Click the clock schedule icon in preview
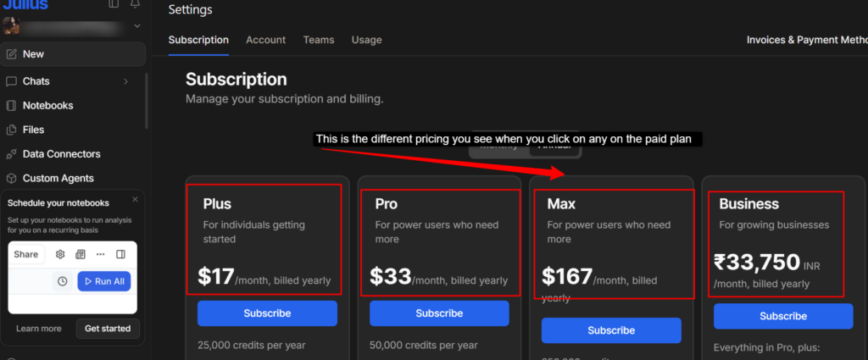Screen dimensions: 868x360 (x=63, y=281)
